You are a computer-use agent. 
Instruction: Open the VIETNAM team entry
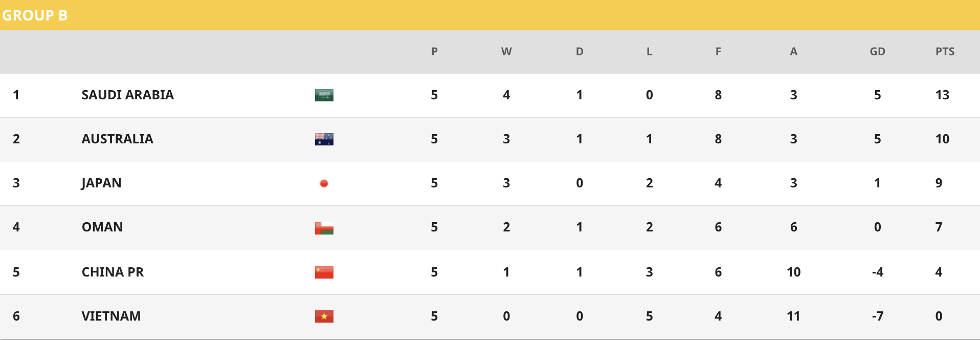[112, 316]
